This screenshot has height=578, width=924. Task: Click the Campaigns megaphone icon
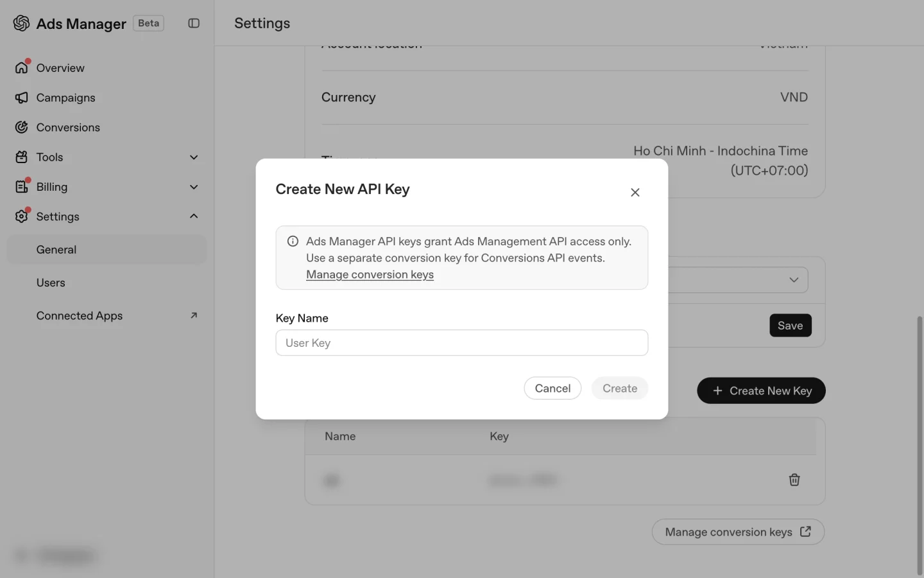pos(22,98)
